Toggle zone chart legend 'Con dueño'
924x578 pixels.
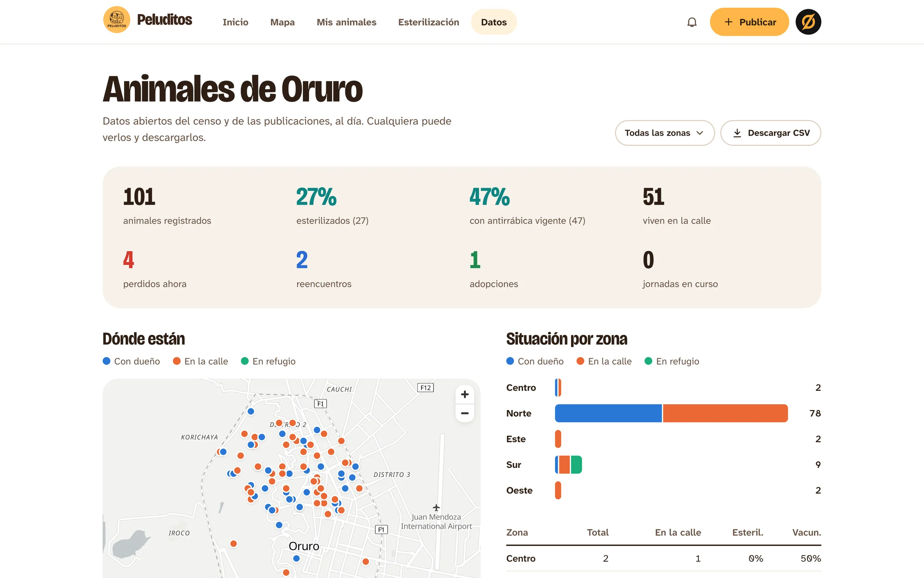tap(535, 361)
